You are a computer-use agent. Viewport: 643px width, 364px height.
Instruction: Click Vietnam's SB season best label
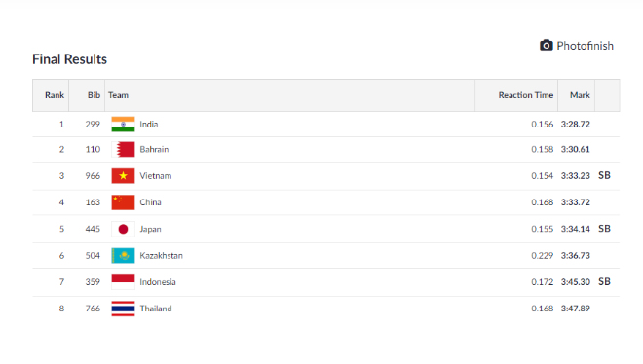click(x=604, y=175)
